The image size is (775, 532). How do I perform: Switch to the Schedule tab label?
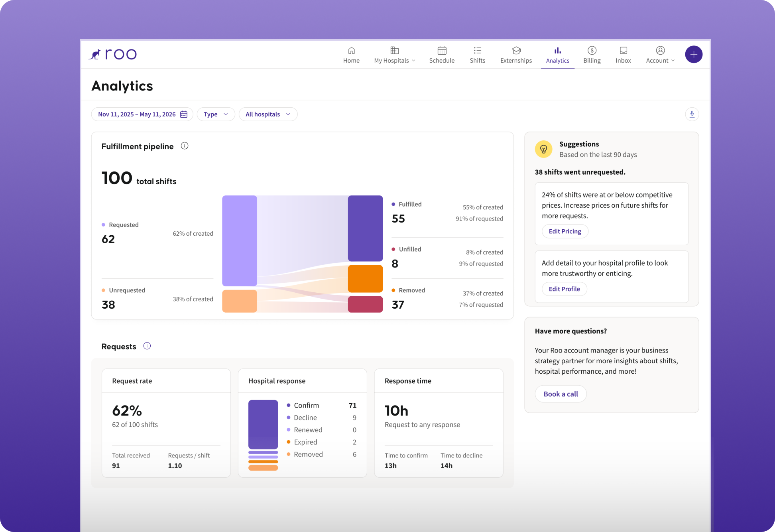pyautogui.click(x=442, y=61)
